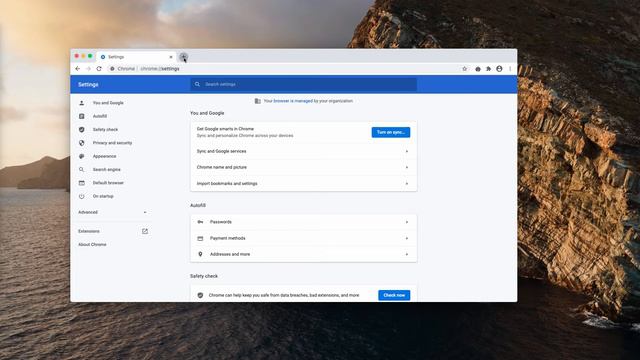Image resolution: width=640 pixels, height=360 pixels.
Task: Bookmark this page with star icon
Action: 464,69
